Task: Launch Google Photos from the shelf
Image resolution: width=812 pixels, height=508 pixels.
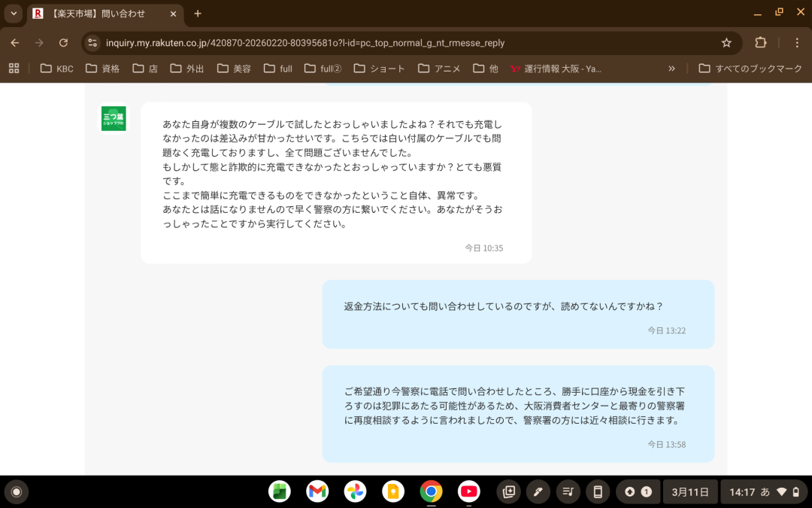Action: point(355,491)
